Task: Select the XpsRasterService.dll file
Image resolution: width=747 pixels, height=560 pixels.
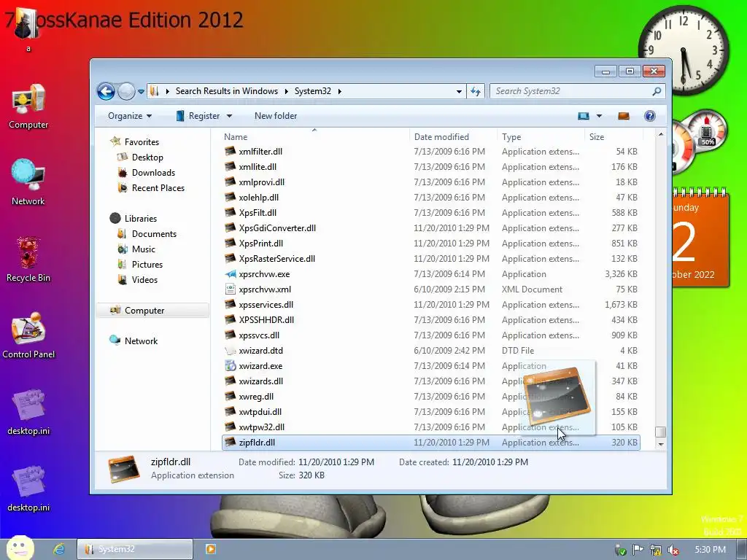Action: (x=276, y=259)
